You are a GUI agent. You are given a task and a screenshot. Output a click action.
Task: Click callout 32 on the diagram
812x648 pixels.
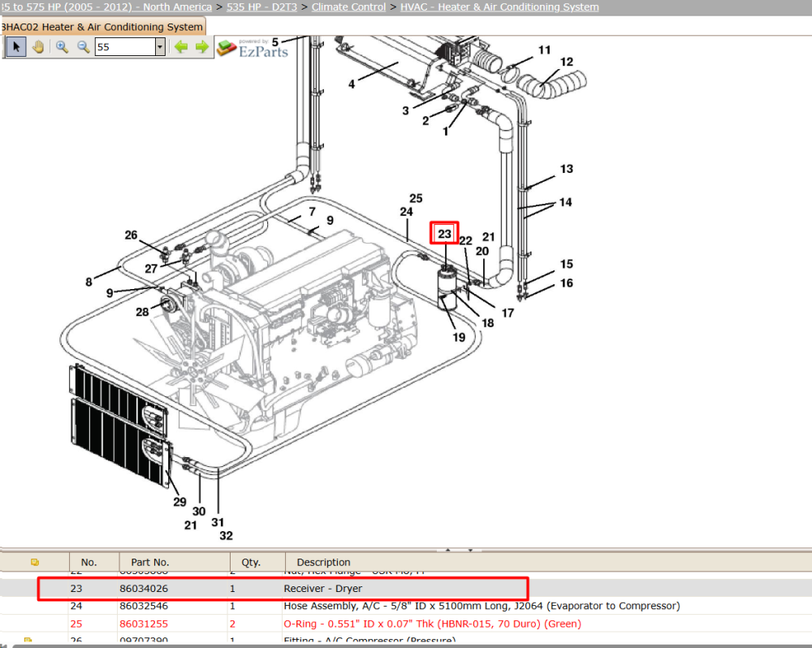[x=227, y=536]
